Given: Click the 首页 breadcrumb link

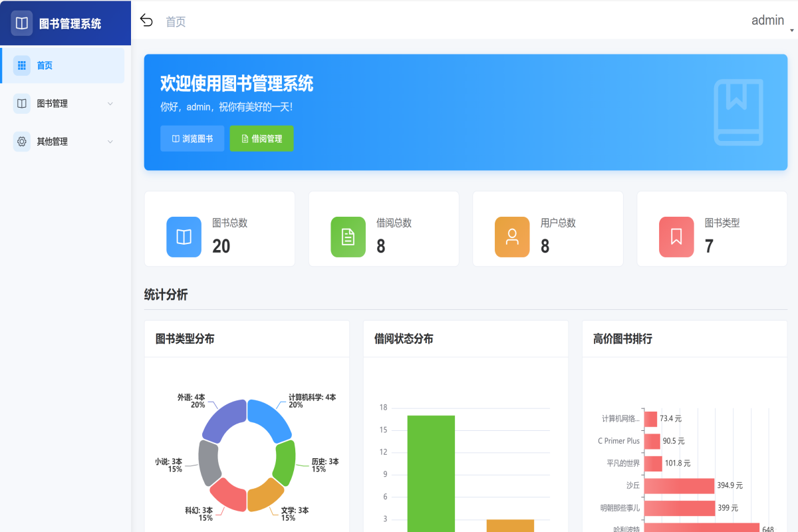Looking at the screenshot, I should 175,21.
